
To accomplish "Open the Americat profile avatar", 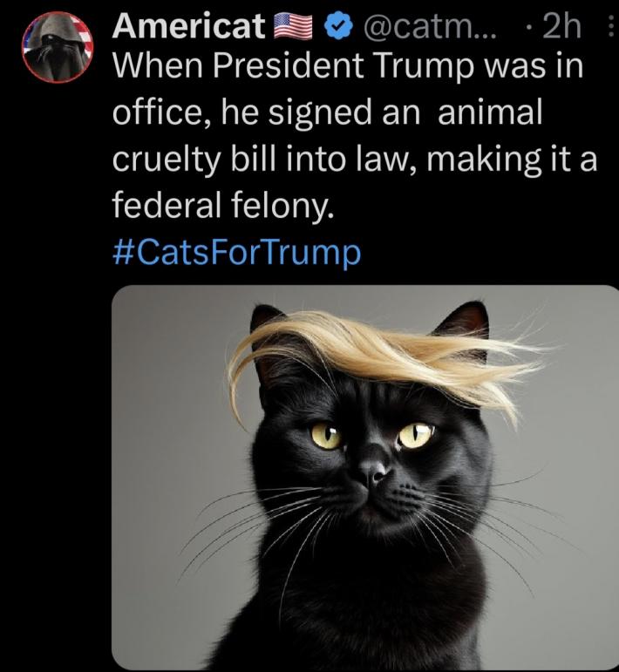I will [x=58, y=47].
